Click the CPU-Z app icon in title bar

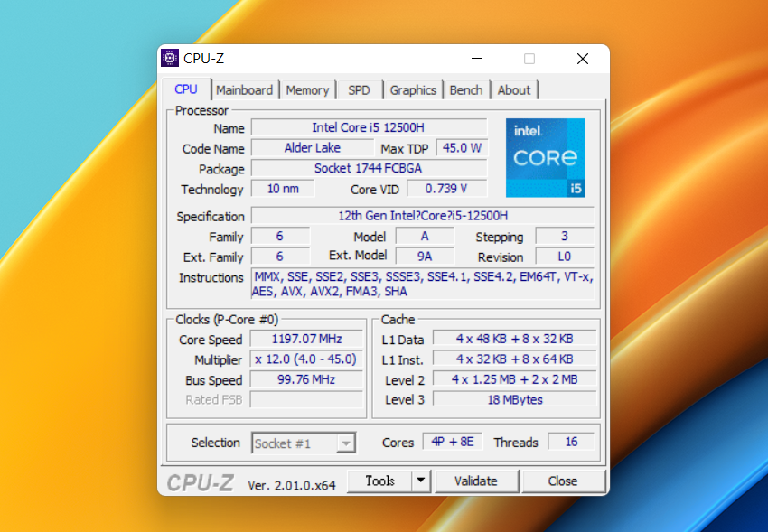click(170, 58)
